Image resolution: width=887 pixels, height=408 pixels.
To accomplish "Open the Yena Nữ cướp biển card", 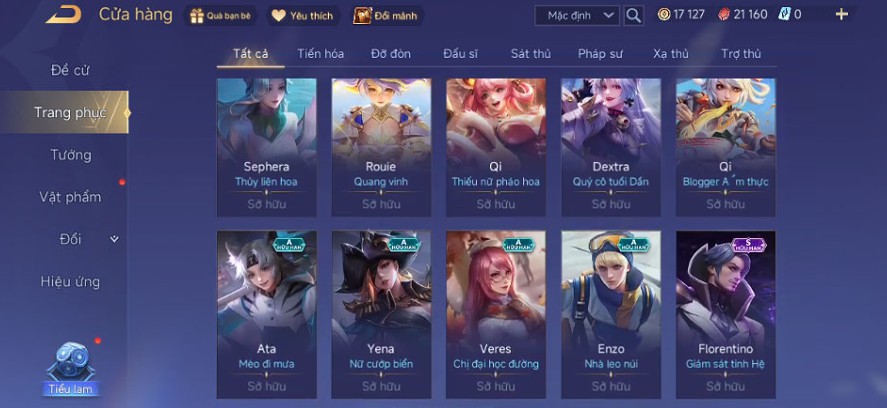I will coord(381,315).
